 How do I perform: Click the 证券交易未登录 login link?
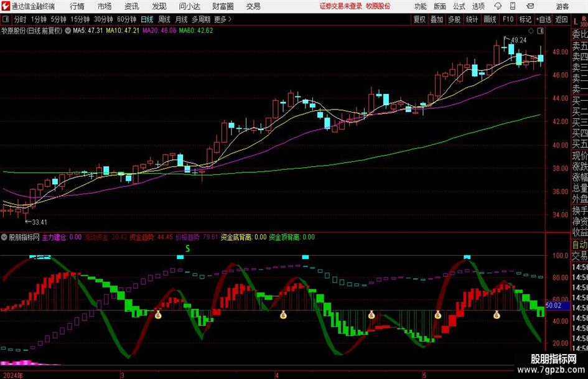[x=341, y=6]
